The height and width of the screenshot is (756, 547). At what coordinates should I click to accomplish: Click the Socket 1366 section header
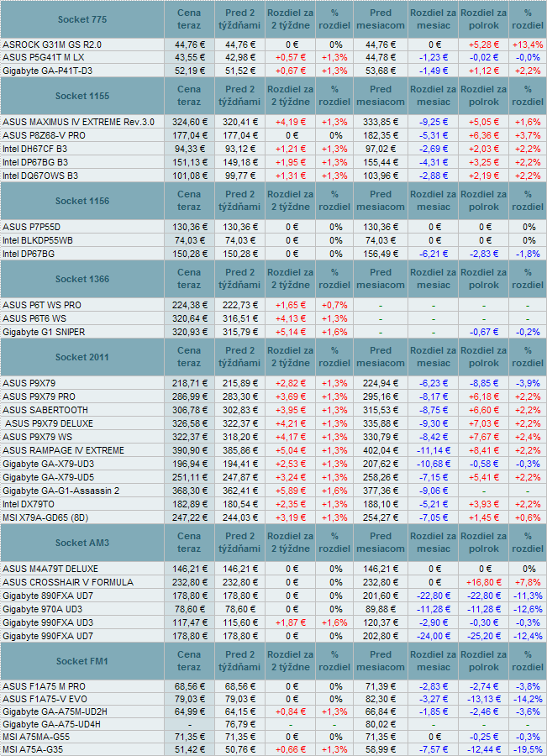coord(82,279)
